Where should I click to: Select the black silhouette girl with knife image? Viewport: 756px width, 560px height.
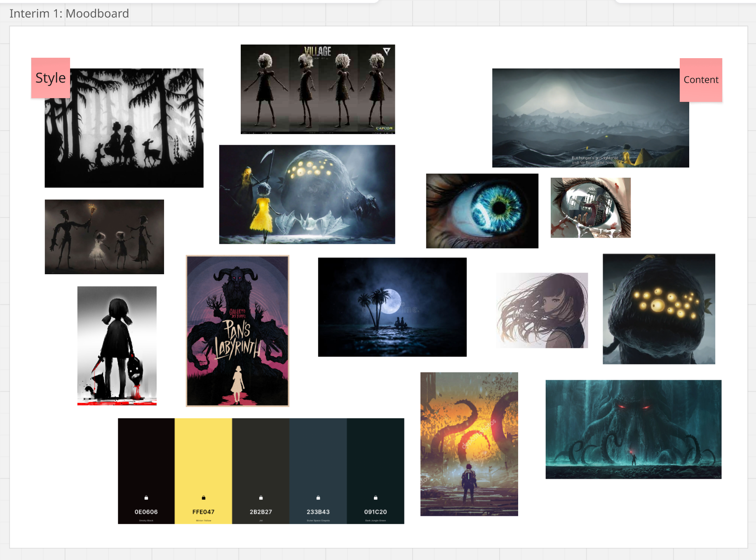click(x=117, y=346)
